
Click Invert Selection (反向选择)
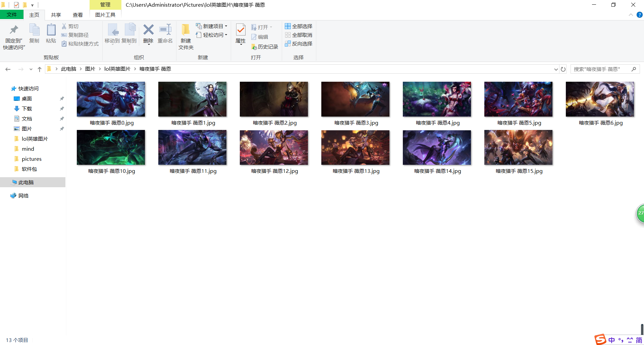point(299,44)
